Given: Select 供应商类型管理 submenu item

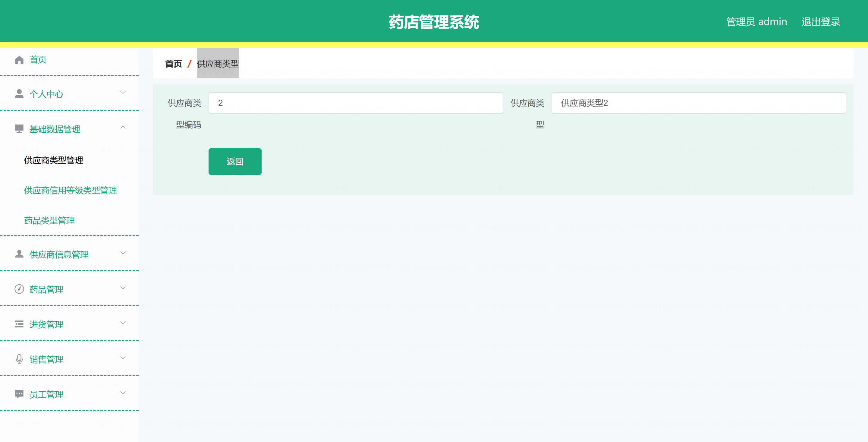Looking at the screenshot, I should pos(54,160).
